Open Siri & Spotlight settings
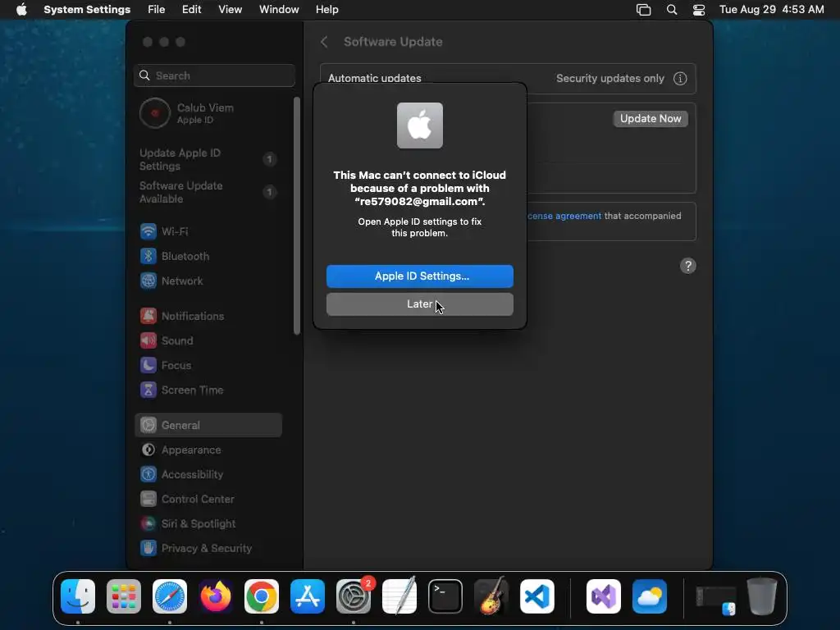840x630 pixels. click(x=208, y=524)
